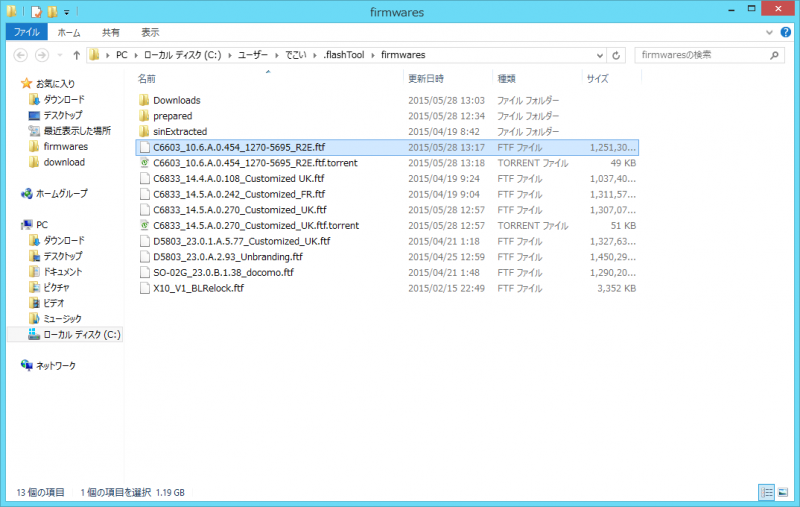800x507 pixels.
Task: Open the address bar history dropdown
Action: pos(600,55)
